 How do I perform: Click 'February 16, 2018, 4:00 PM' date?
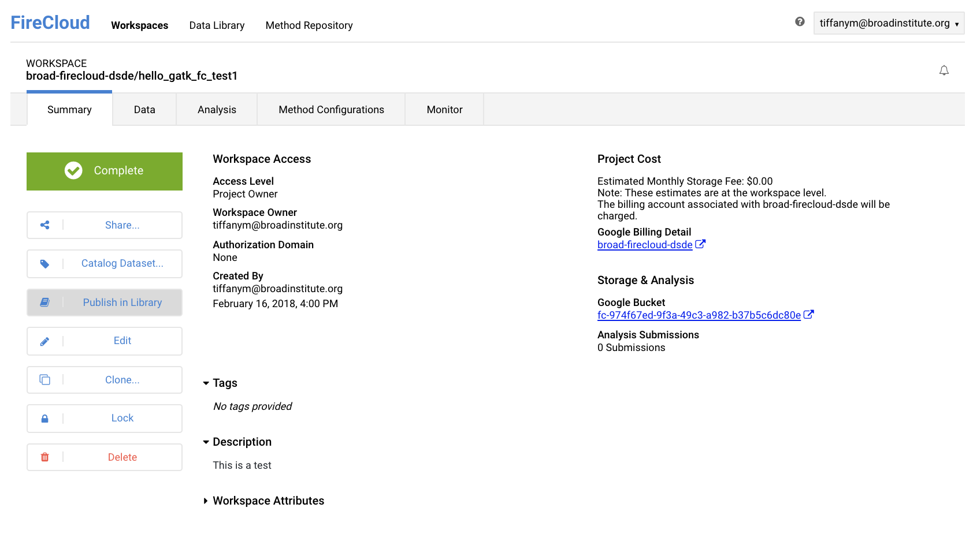[x=276, y=304]
